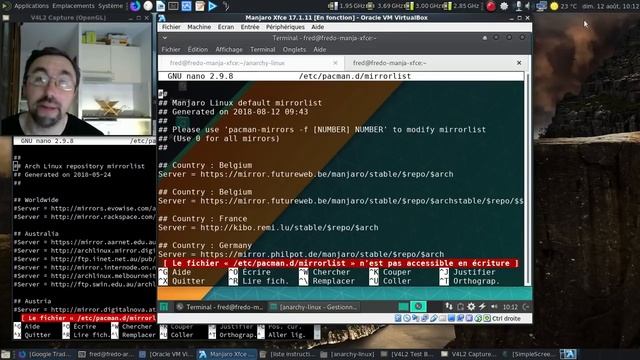
Task: Click the sun weather 23 °C applet
Action: coord(564,6)
